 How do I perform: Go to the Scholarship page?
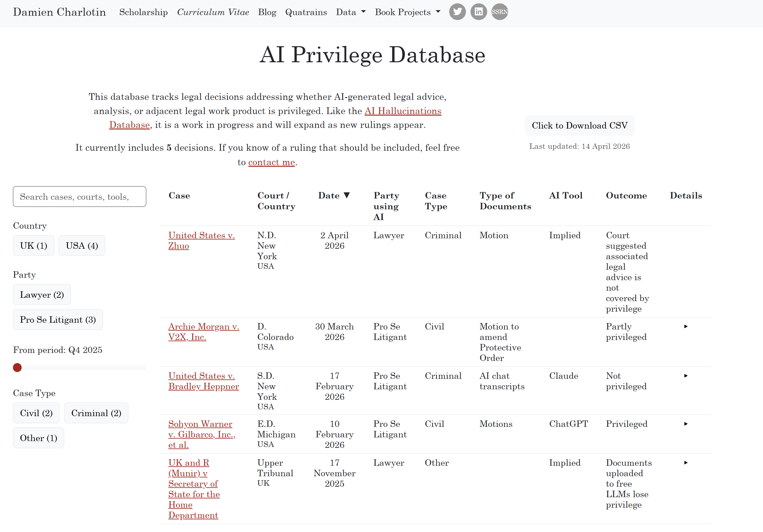[143, 12]
